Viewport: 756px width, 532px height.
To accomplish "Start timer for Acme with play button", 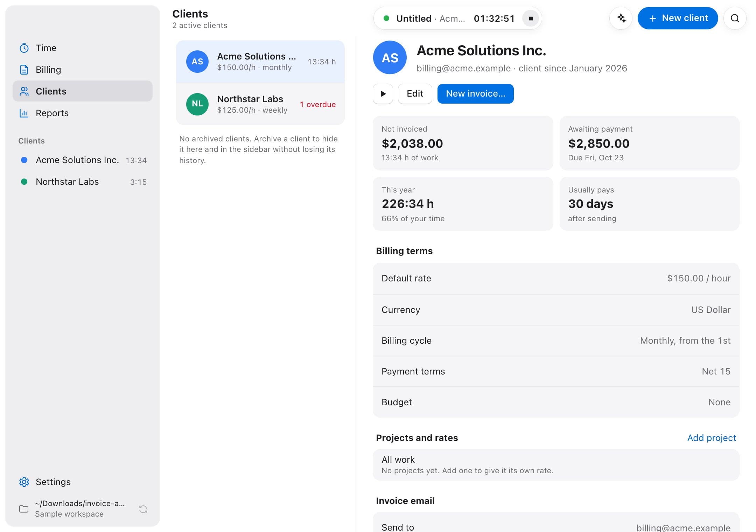I will click(383, 94).
